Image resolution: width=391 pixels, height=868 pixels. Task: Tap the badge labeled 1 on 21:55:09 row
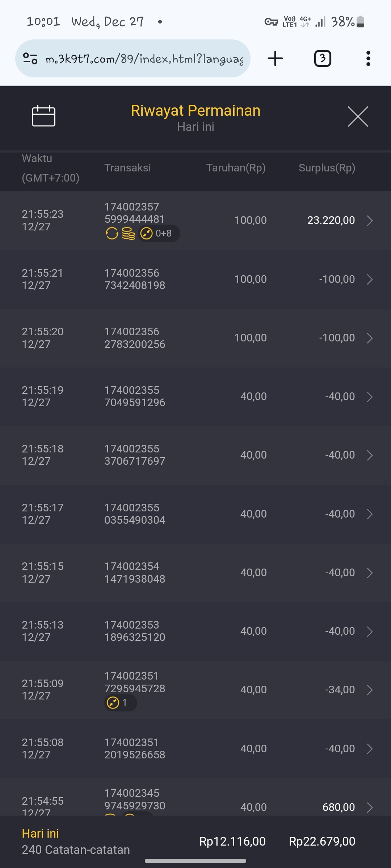[120, 703]
